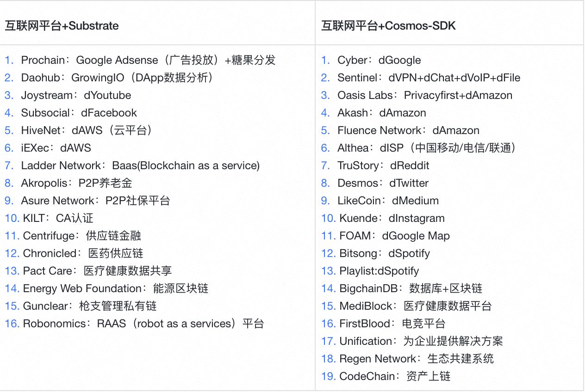
Task: Select the Sentinel dVPN+dChat entry
Action: [x=429, y=78]
